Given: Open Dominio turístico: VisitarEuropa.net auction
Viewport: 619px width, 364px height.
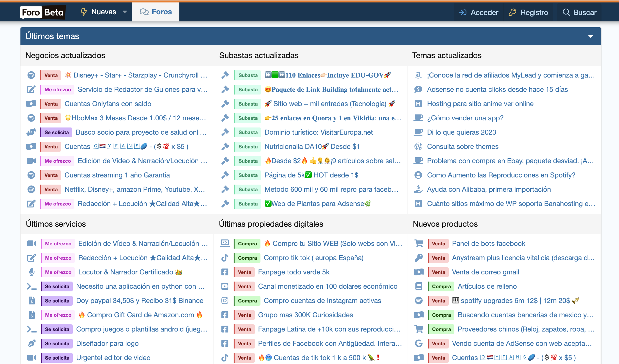Looking at the screenshot, I should (x=318, y=132).
